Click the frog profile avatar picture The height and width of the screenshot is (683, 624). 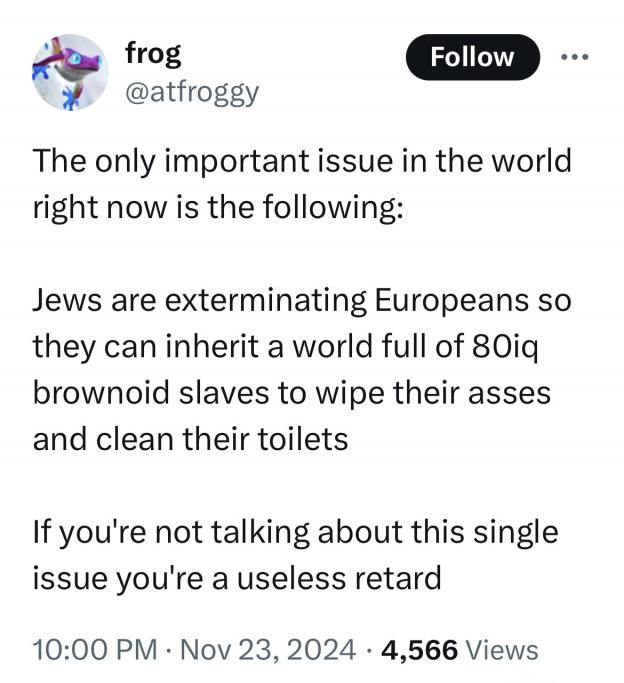[71, 72]
